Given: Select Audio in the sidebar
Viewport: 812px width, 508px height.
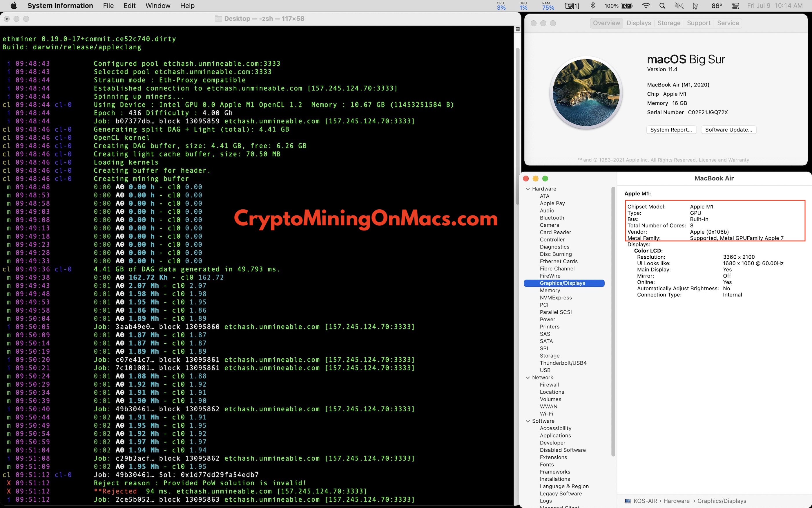Looking at the screenshot, I should coord(547,211).
